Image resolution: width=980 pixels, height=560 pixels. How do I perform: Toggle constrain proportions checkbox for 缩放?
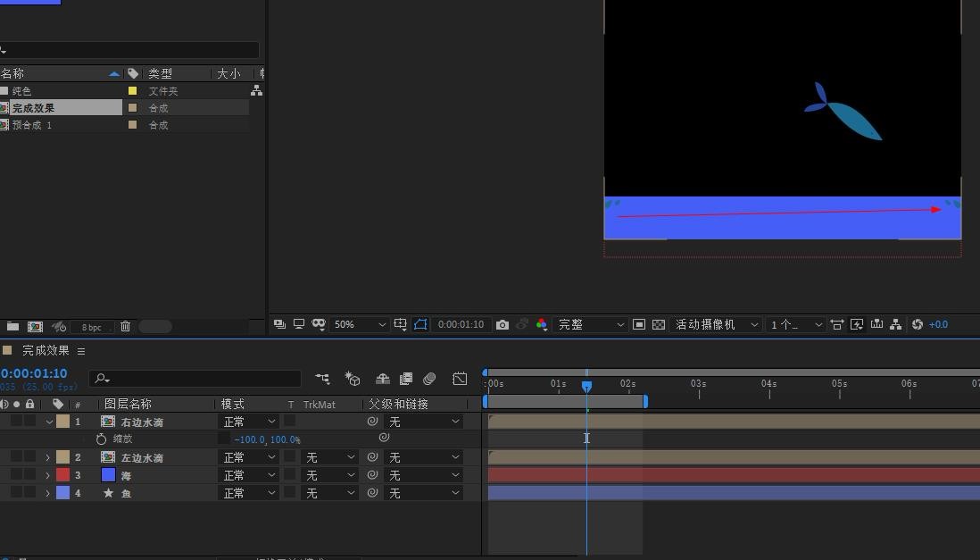coord(224,439)
